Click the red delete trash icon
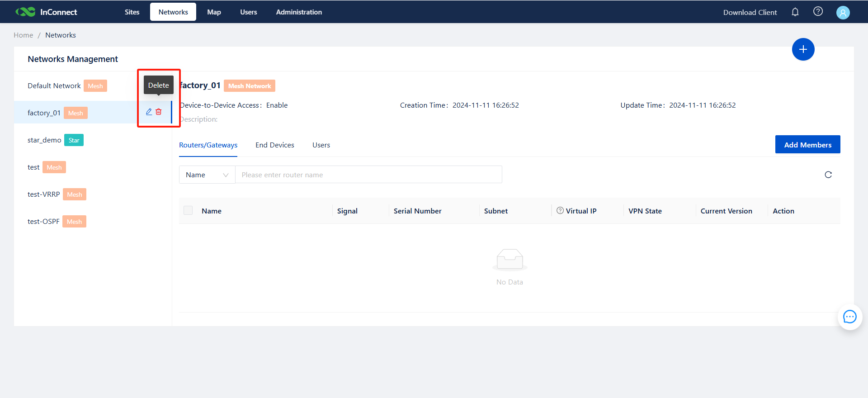The height and width of the screenshot is (398, 868). click(x=159, y=112)
